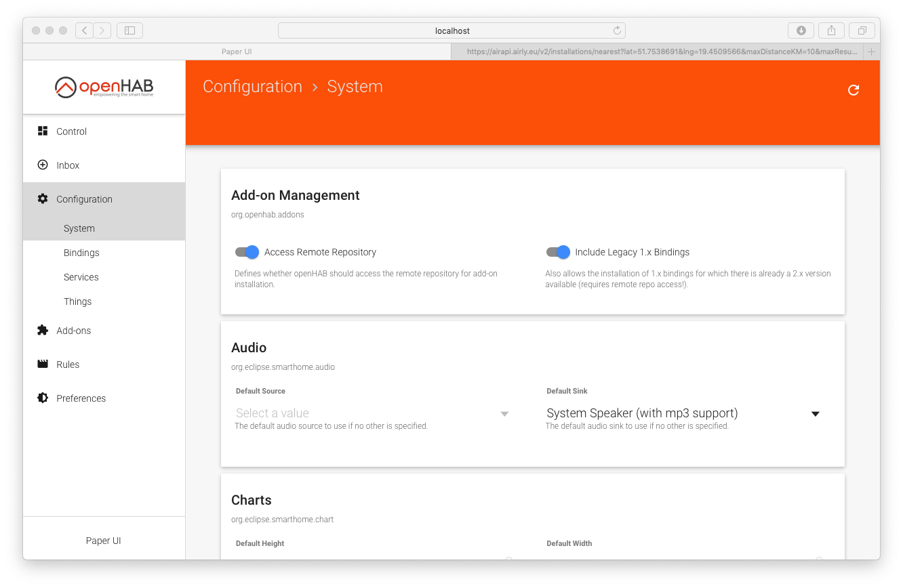Click the Configuration gear icon
Image resolution: width=903 pixels, height=588 pixels.
43,198
